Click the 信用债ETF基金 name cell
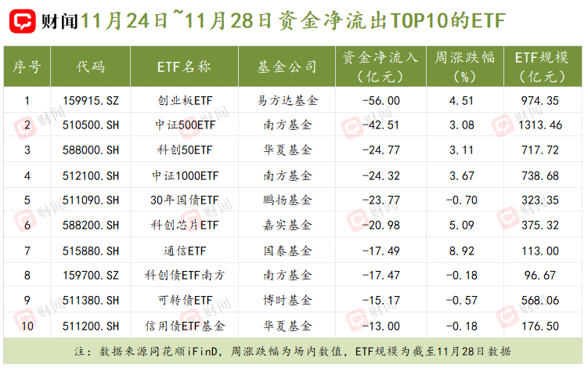 point(185,326)
